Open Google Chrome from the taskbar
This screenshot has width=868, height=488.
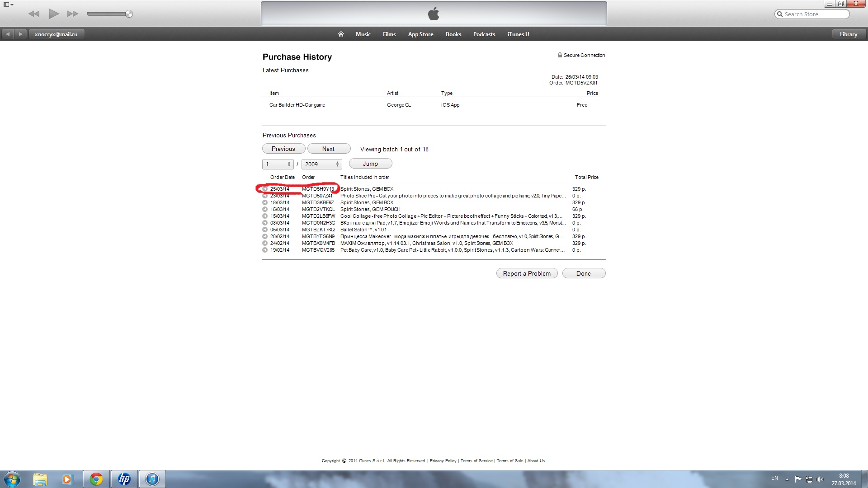point(96,479)
